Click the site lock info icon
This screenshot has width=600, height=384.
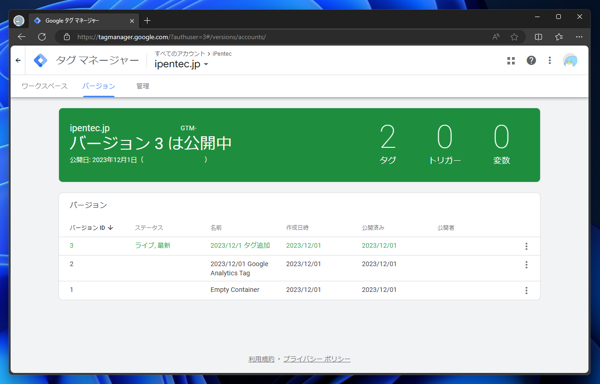coord(67,37)
